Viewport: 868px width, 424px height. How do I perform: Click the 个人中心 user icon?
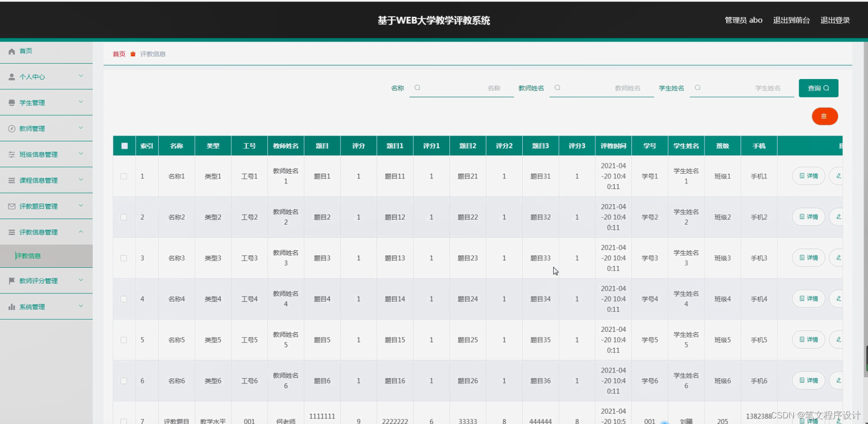click(x=12, y=76)
